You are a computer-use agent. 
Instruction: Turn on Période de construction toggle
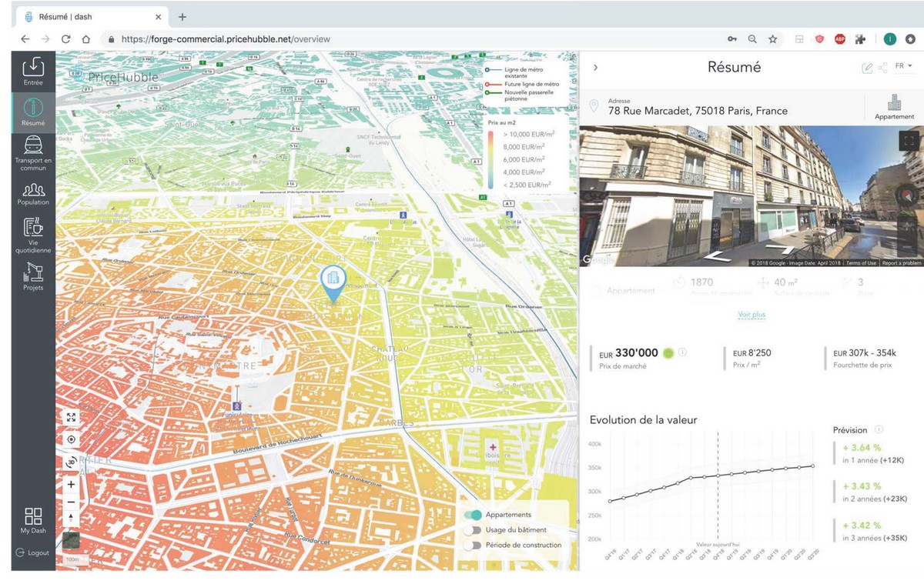tap(473, 546)
